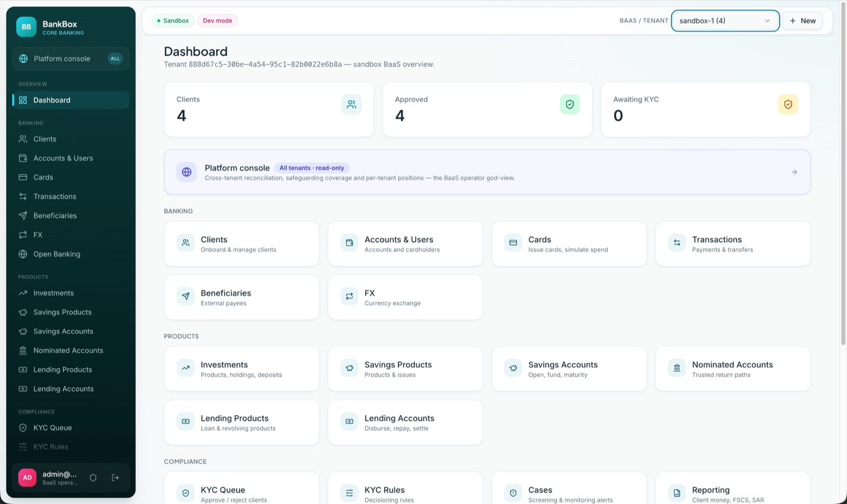
Task: Open Nominated Accounts in the sidebar
Action: tap(70, 351)
